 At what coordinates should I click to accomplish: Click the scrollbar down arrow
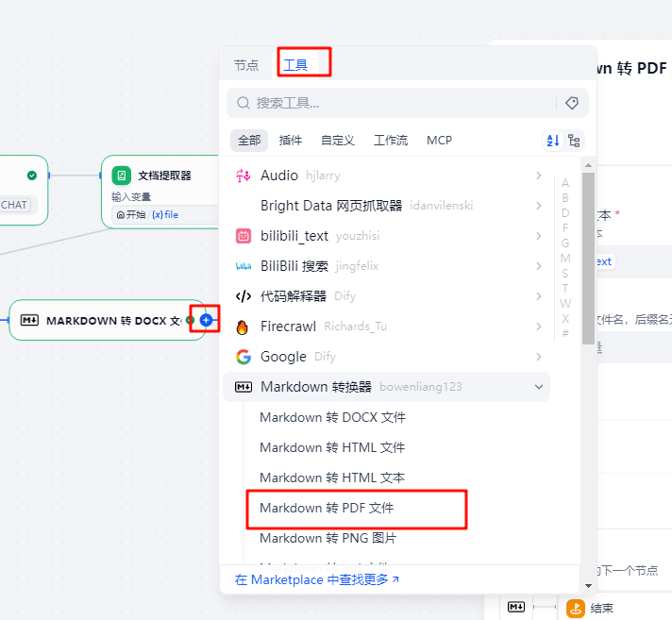click(588, 586)
